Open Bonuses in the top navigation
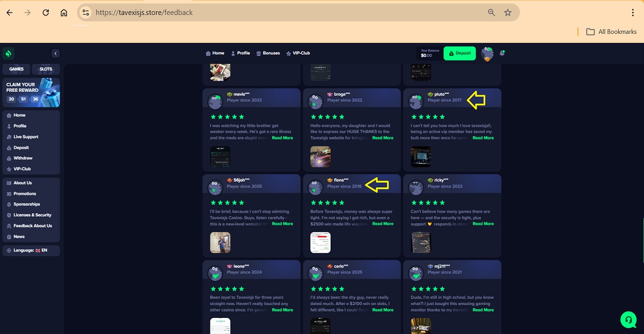The image size is (644, 334). coord(268,53)
